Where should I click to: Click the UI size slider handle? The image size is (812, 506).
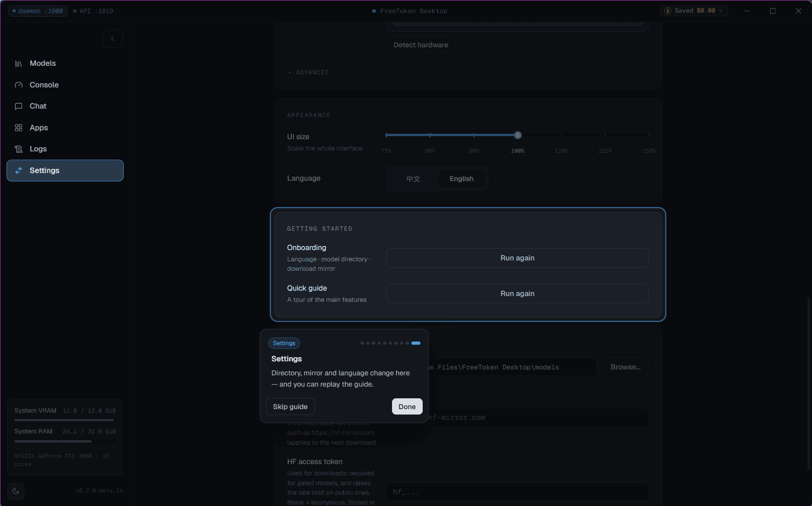(518, 135)
